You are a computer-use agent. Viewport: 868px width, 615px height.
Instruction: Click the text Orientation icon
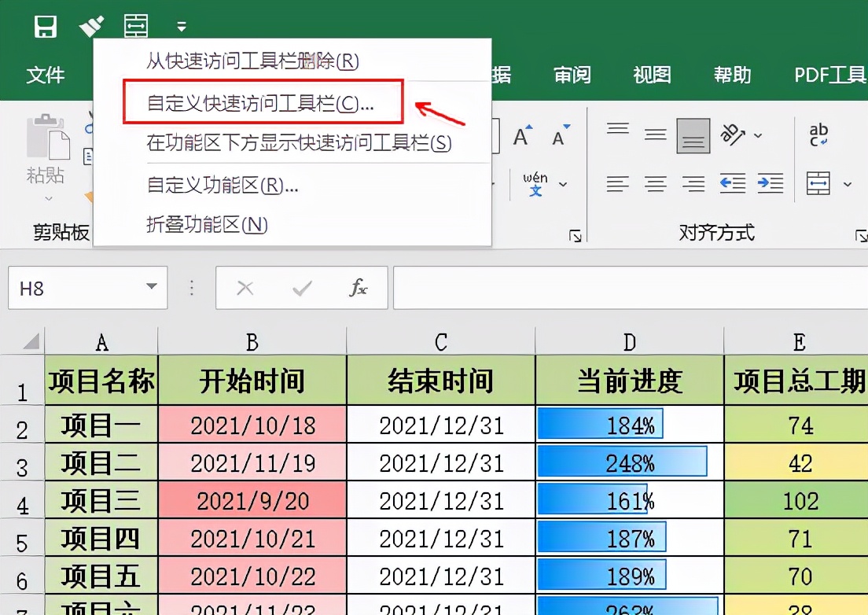733,134
